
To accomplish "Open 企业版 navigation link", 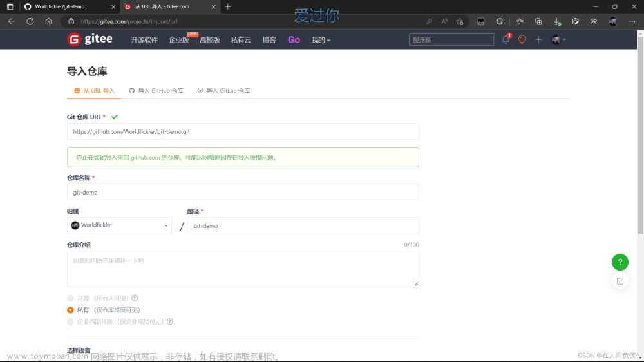I will click(178, 40).
